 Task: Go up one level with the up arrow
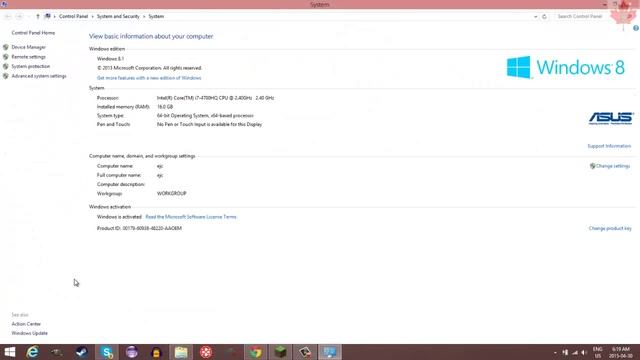point(38,16)
